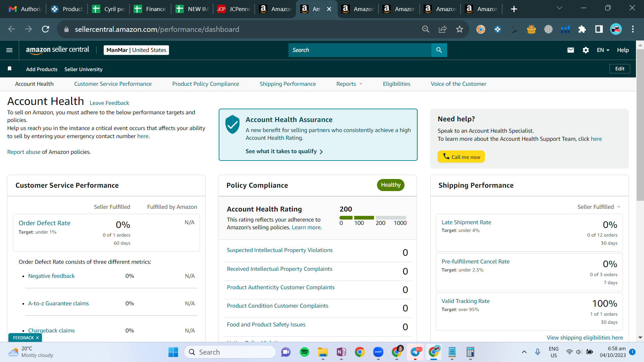Open the Chrome profile avatar

coord(616,29)
